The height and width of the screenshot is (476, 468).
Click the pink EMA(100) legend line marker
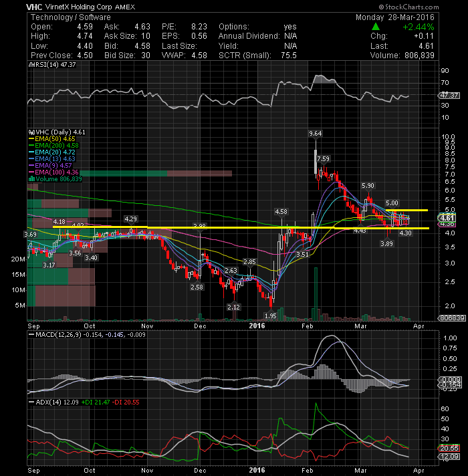(31, 172)
